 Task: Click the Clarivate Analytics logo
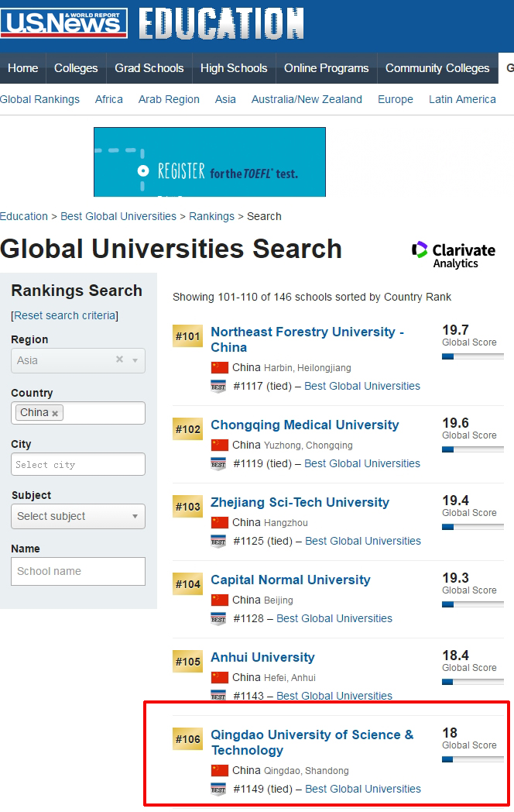click(x=454, y=255)
